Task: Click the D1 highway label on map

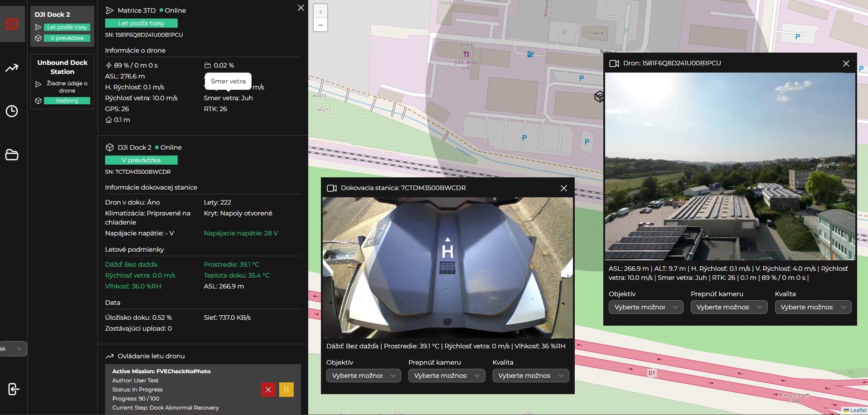Action: [652, 373]
